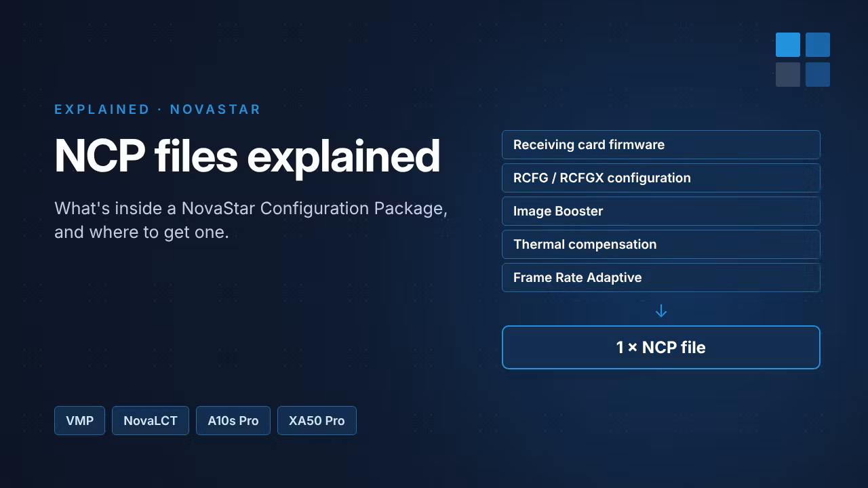Select the XA50 Pro tag
This screenshot has width=868, height=488.
(x=317, y=420)
